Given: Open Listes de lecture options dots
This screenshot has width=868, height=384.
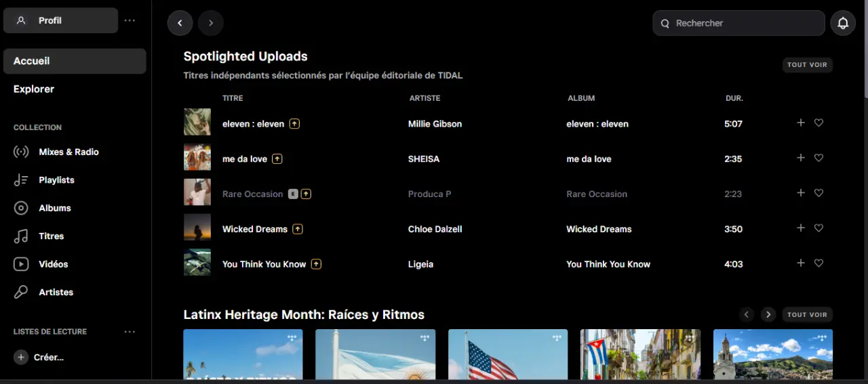Looking at the screenshot, I should click(130, 332).
